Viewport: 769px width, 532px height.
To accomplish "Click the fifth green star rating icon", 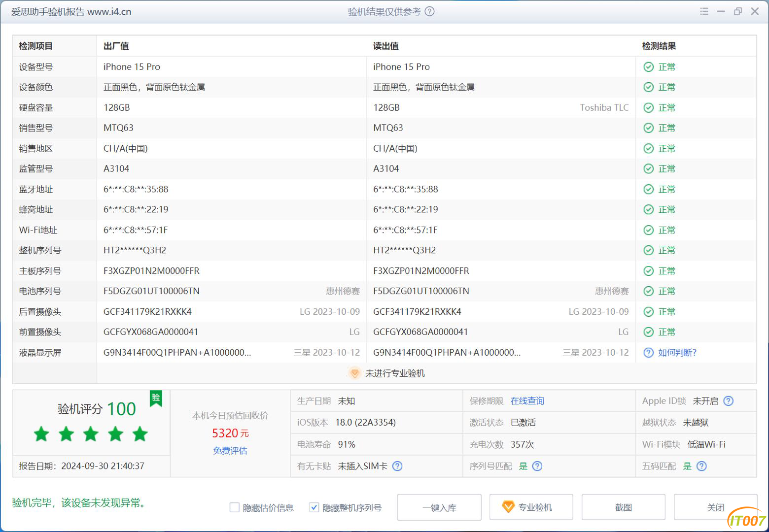I will 140,434.
